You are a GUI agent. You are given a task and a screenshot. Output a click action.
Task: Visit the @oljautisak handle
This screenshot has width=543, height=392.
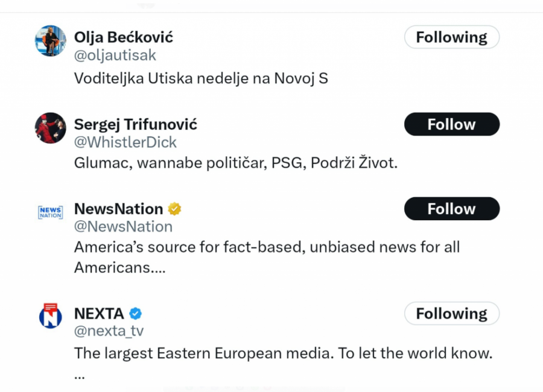point(115,55)
